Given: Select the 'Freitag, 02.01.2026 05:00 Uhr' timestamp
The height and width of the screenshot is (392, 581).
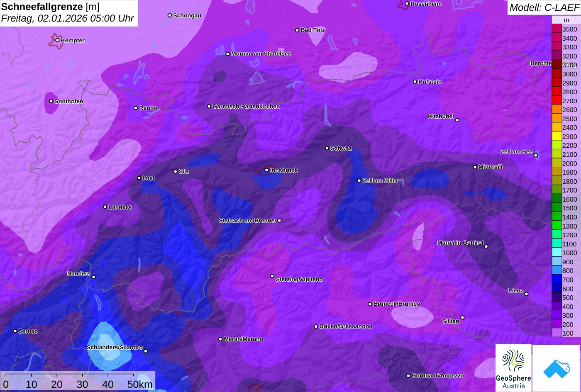Looking at the screenshot, I should click(x=68, y=19).
